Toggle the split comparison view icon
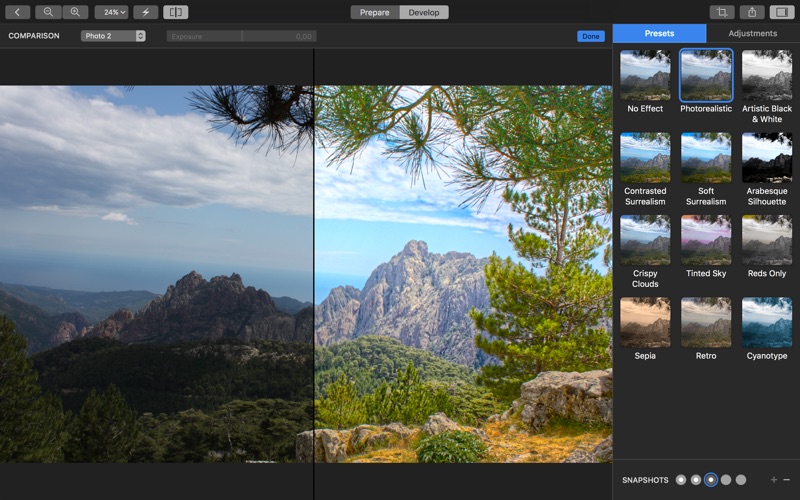Viewport: 800px width, 500px height. (x=176, y=12)
